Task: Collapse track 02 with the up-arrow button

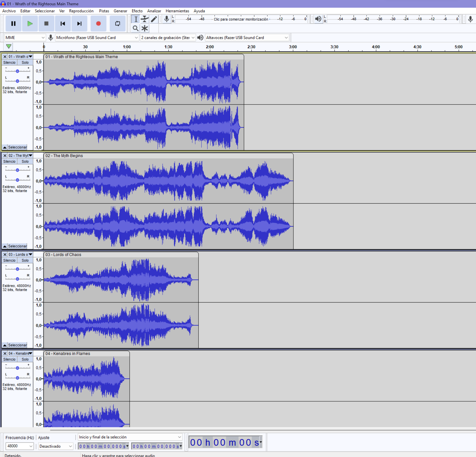Action: click(x=5, y=246)
